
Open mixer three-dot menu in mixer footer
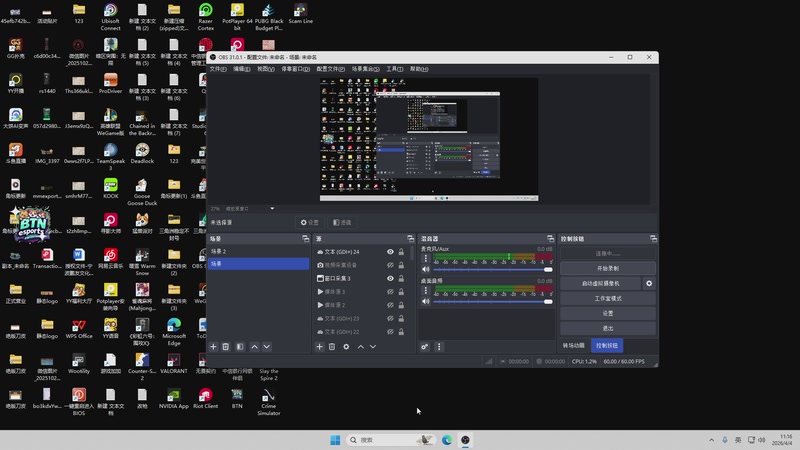coord(439,346)
